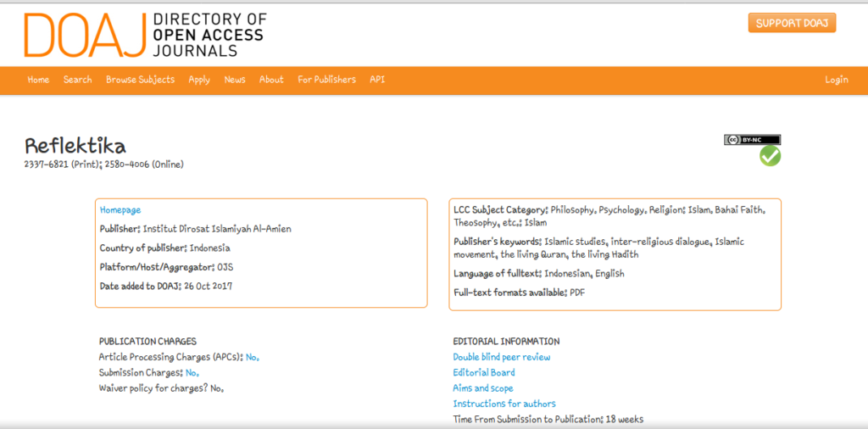The image size is (868, 429).
Task: Open Browse Subjects page
Action: click(x=140, y=80)
